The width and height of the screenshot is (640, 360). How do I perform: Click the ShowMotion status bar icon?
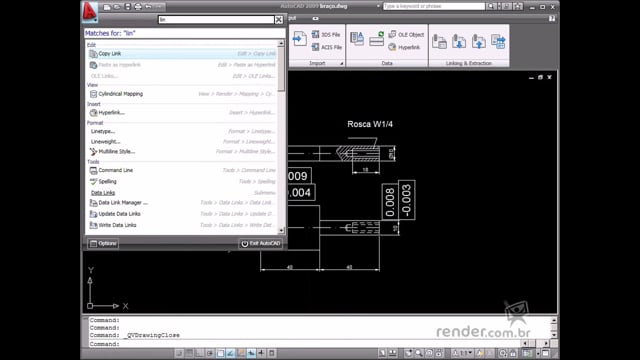tap(439, 353)
